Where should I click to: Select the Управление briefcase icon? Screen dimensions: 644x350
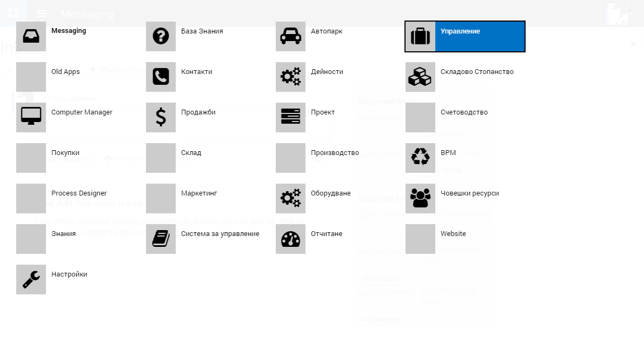(420, 37)
